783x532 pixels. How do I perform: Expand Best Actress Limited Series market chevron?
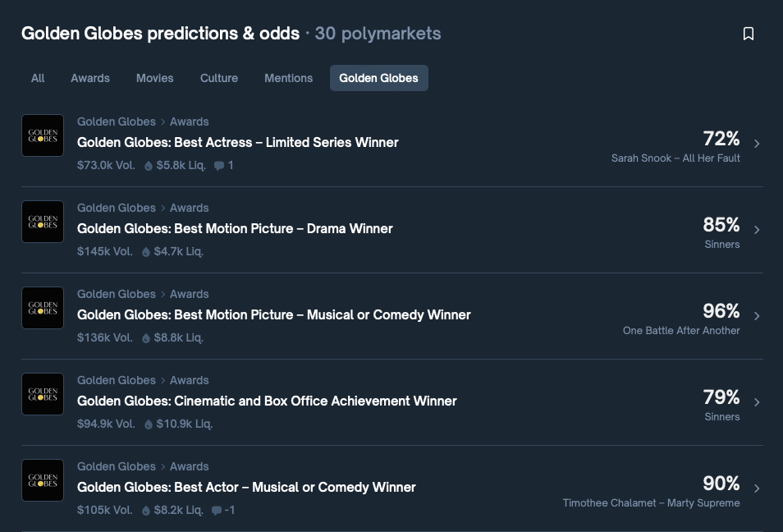point(757,144)
